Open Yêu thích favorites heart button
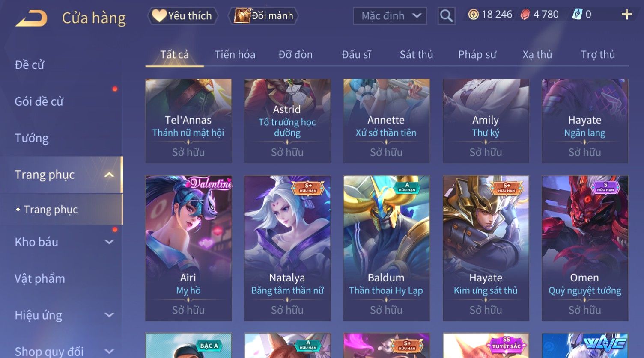Viewport: 644px width, 358px height. [x=183, y=16]
